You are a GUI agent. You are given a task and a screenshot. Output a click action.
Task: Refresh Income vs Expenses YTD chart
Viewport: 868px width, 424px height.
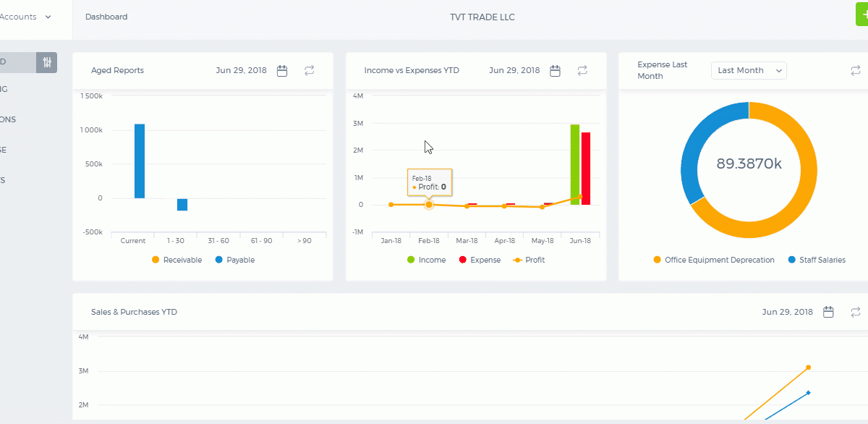582,71
